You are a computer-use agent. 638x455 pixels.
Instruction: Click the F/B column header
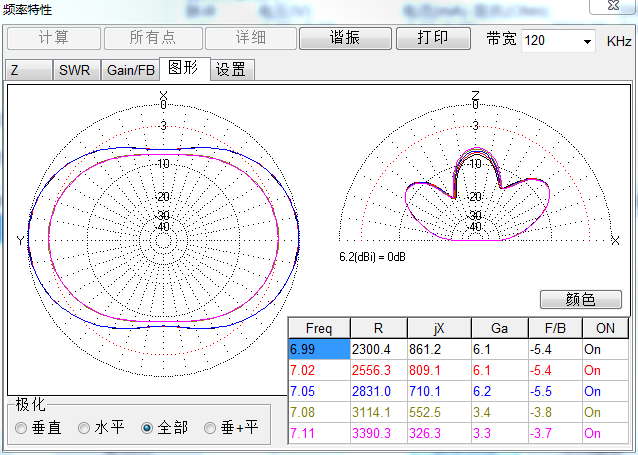[x=555, y=328]
